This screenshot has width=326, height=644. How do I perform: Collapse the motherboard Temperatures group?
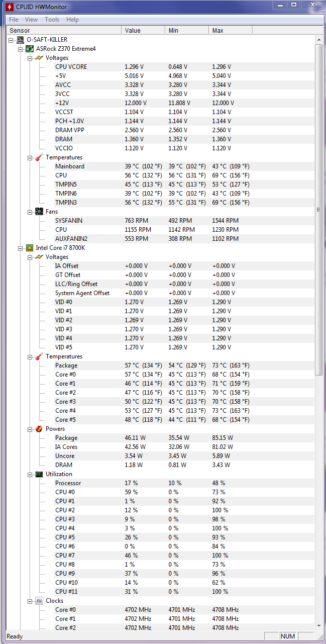pos(30,157)
